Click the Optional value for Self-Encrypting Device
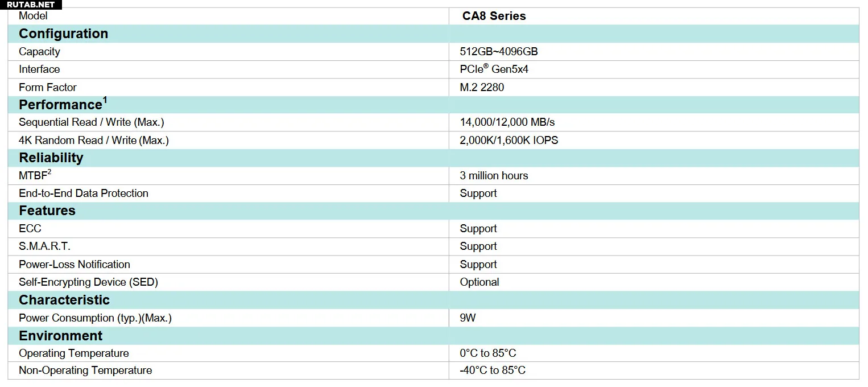The image size is (868, 387). click(x=480, y=282)
